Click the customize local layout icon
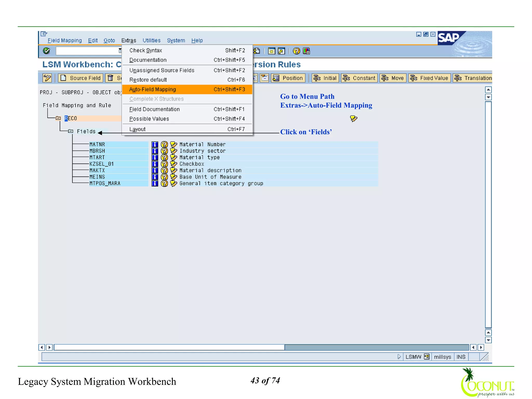The width and height of the screenshot is (532, 399). click(307, 51)
